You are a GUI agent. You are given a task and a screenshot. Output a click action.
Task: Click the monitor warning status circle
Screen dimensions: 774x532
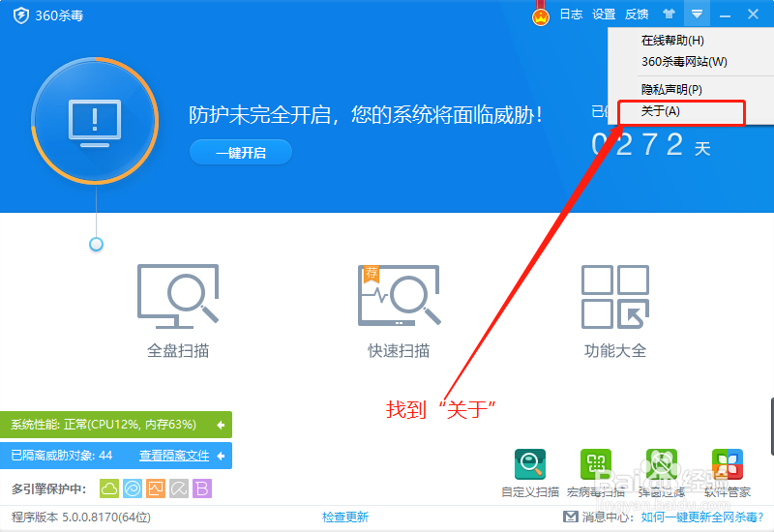(95, 121)
